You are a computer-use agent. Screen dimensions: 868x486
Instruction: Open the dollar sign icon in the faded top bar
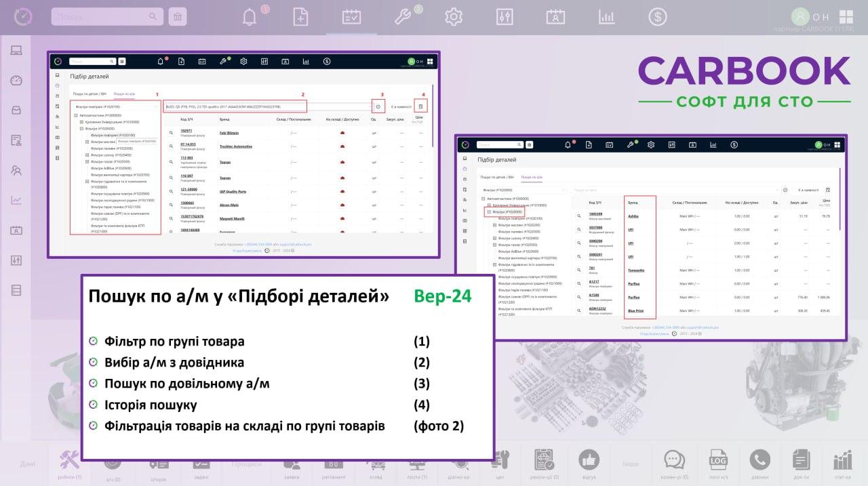point(656,18)
